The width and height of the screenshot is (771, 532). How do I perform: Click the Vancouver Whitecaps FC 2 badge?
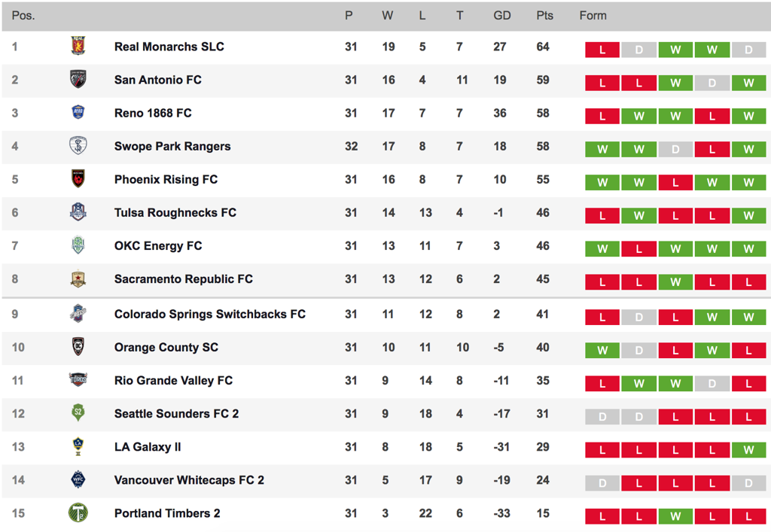pos(78,479)
